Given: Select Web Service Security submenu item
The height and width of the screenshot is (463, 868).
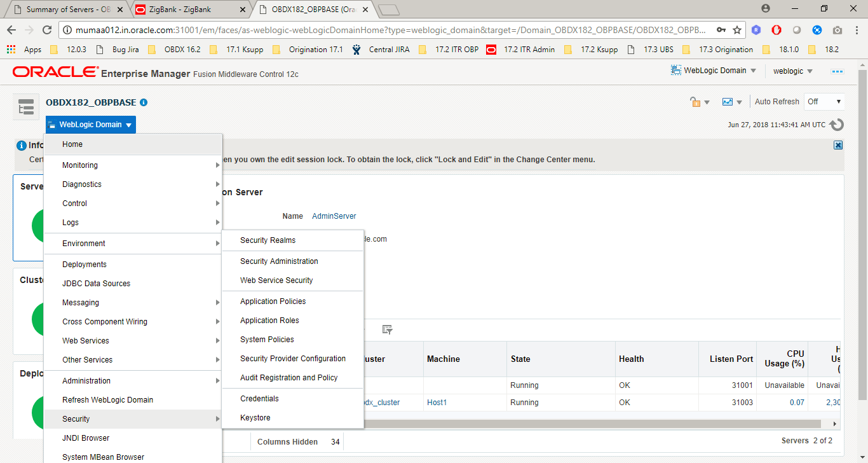Looking at the screenshot, I should pos(293,280).
